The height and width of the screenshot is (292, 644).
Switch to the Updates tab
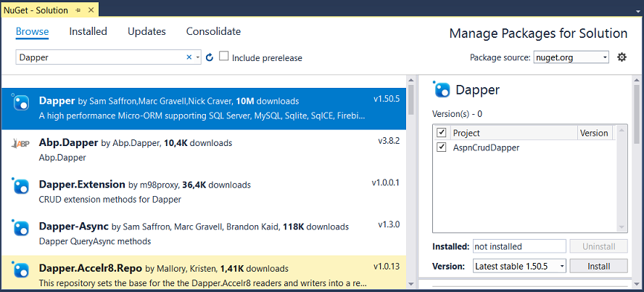146,31
